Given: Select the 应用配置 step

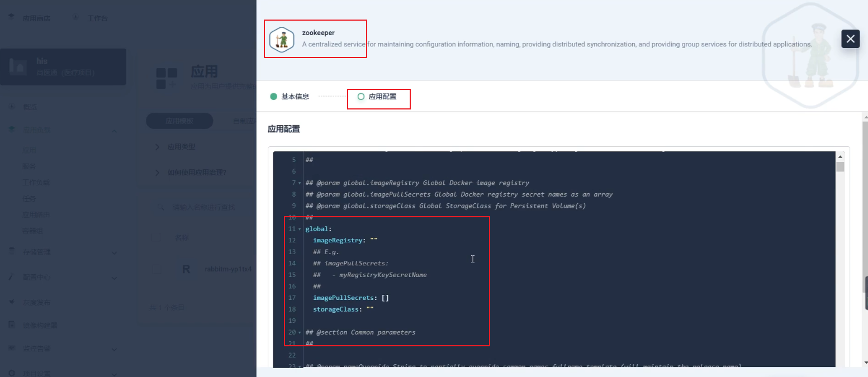Looking at the screenshot, I should [377, 97].
